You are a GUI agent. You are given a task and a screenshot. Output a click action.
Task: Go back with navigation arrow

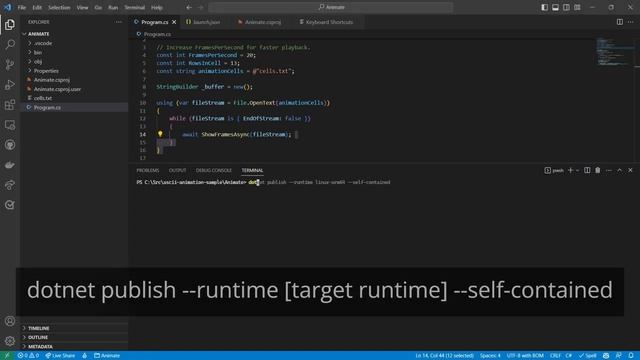[189, 7]
